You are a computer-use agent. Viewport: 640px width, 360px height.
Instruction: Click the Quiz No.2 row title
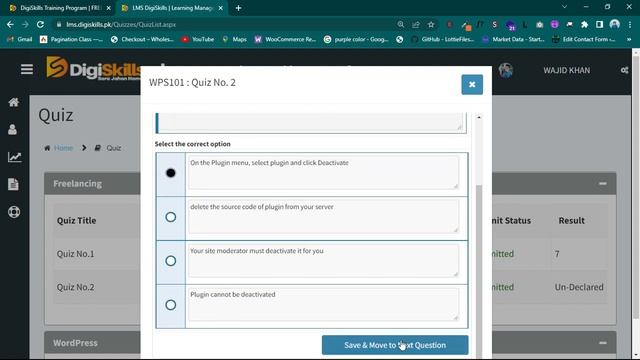76,287
